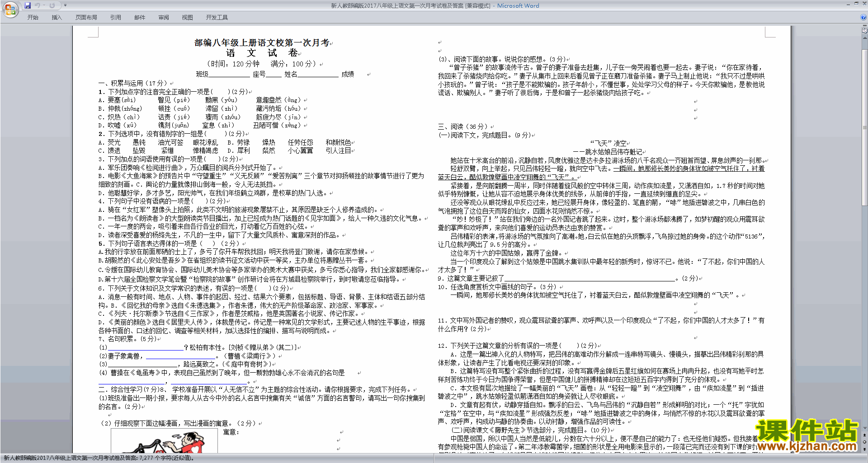Open the 邮件 ribbon tab

pos(140,18)
